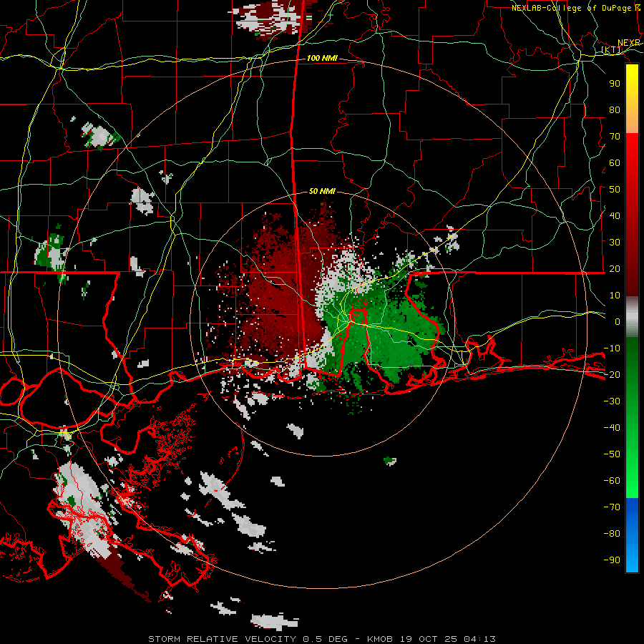Click the "50 NMI" range ring label
This screenshot has height=644, width=644.
[x=322, y=191]
